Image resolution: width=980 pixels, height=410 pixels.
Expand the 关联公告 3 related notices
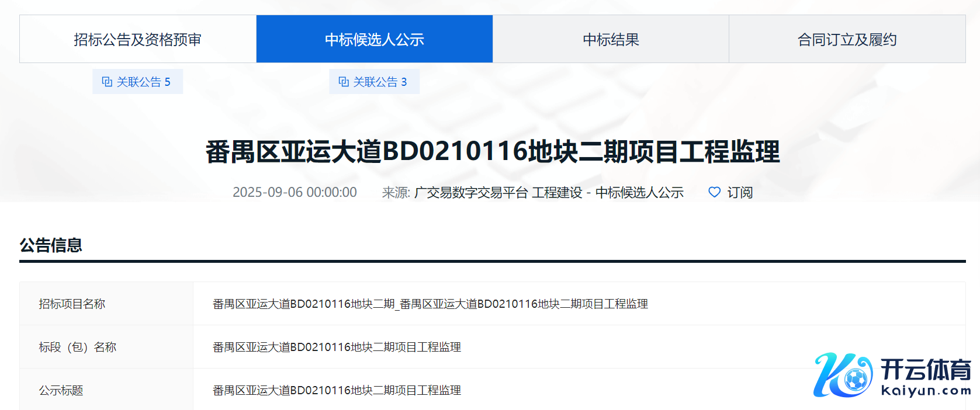point(380,82)
